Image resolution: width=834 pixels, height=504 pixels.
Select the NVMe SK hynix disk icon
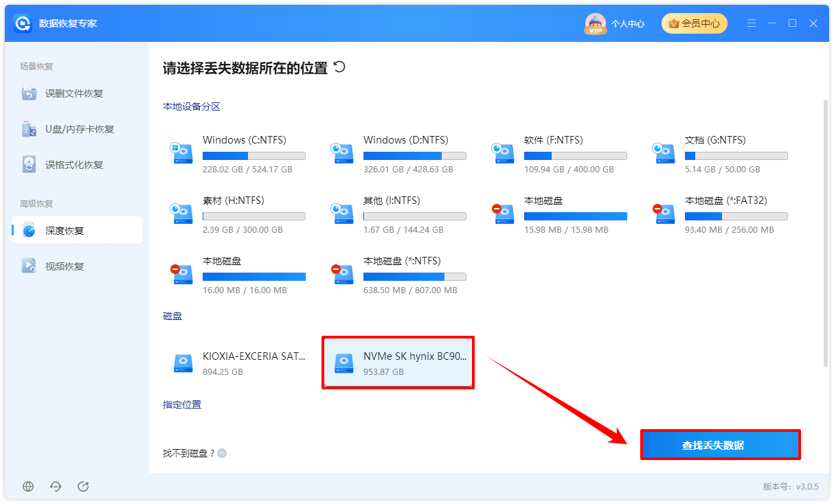pos(344,363)
